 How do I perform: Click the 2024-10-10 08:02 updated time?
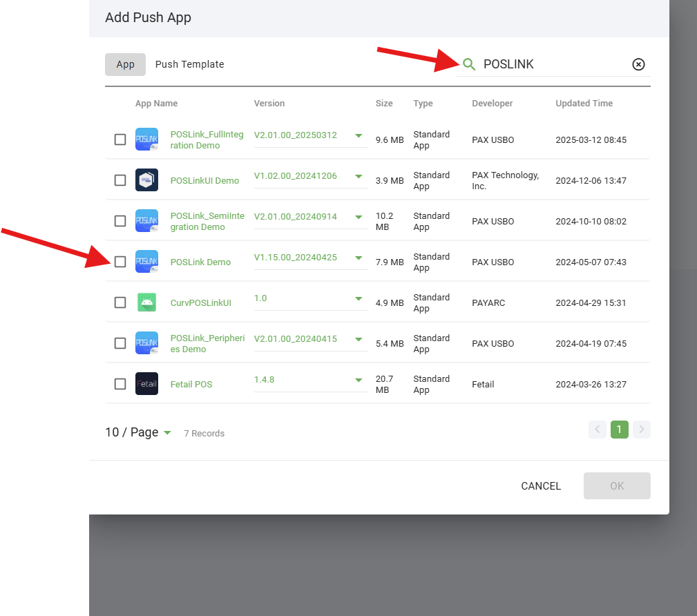(591, 222)
